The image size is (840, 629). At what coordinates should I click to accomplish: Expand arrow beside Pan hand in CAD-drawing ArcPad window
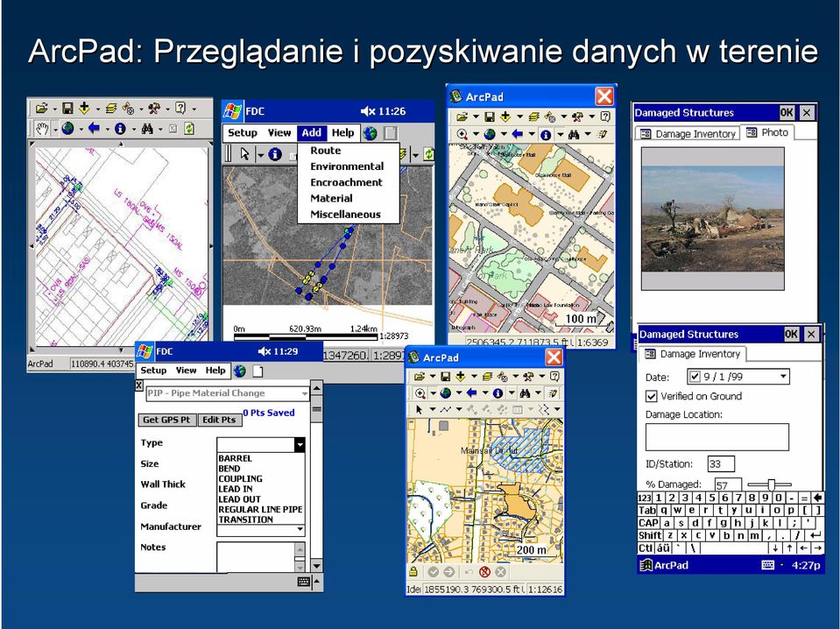coord(54,129)
